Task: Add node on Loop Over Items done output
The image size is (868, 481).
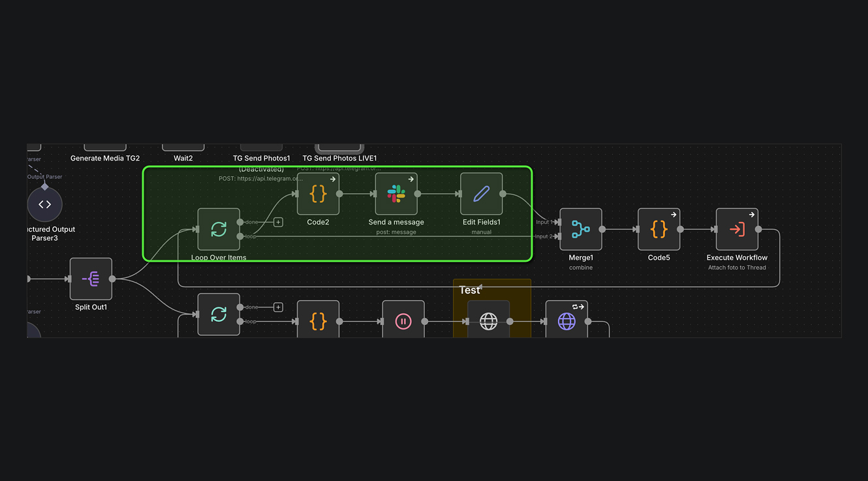Action: click(278, 222)
